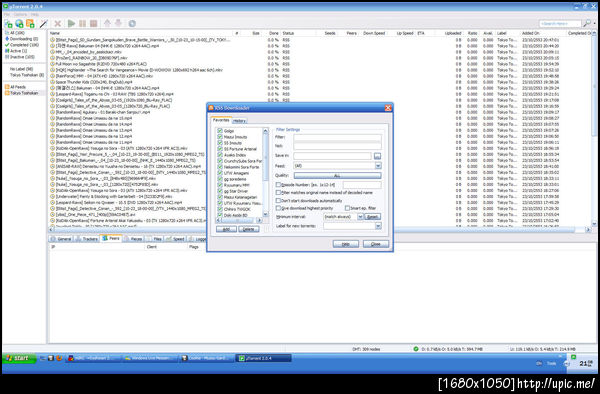Click the Delete button under favorites list
600x394 pixels.
tap(249, 229)
